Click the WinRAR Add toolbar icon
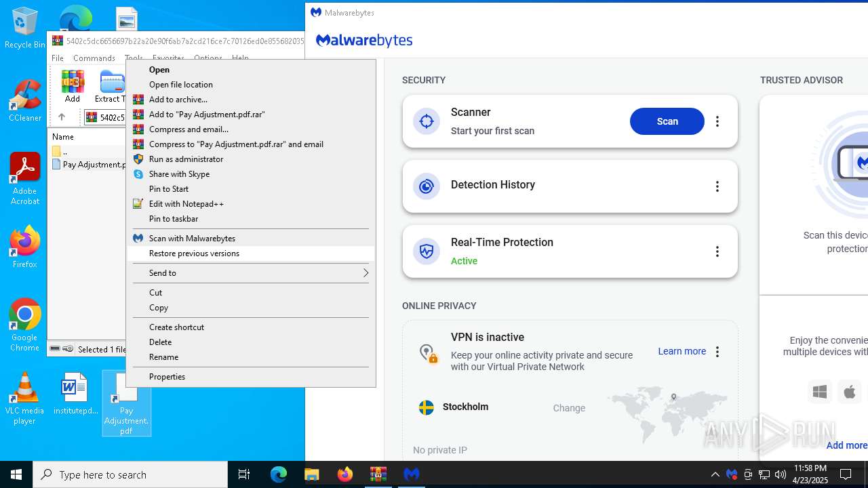The image size is (868, 488). (x=73, y=86)
